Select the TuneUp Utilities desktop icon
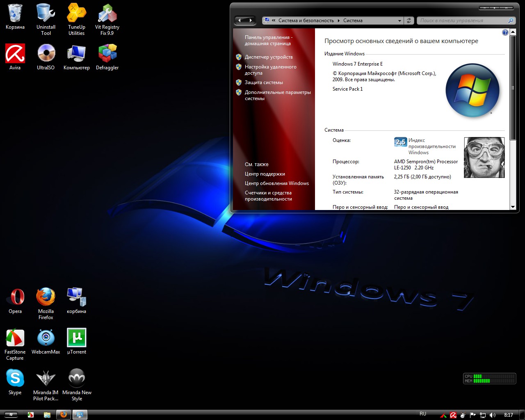525x420 pixels. coord(77,19)
